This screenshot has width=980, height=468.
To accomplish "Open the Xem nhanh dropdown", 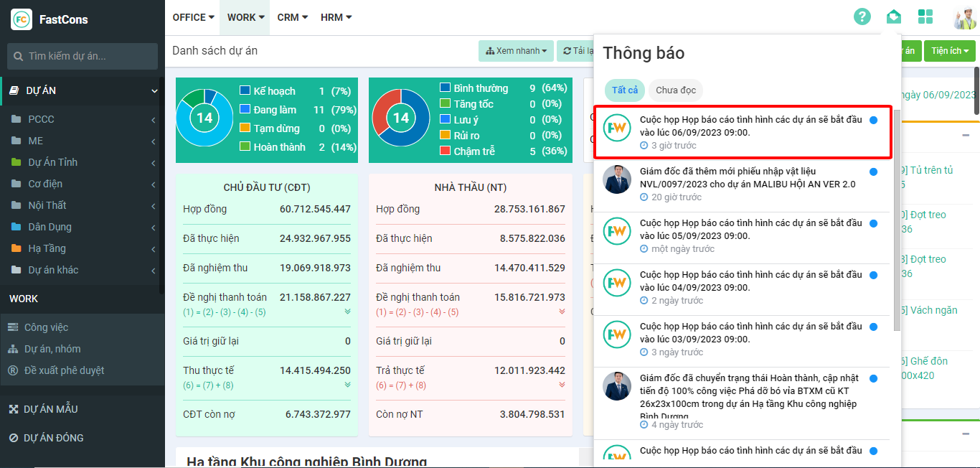I will click(x=516, y=51).
